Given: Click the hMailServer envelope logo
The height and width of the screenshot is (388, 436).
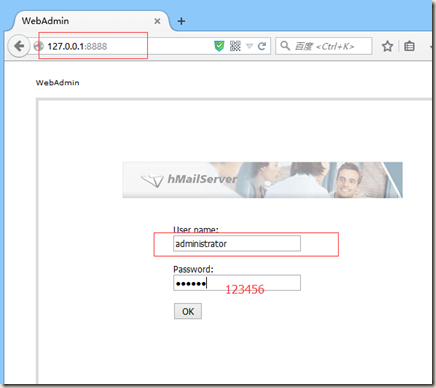Looking at the screenshot, I should (x=152, y=181).
